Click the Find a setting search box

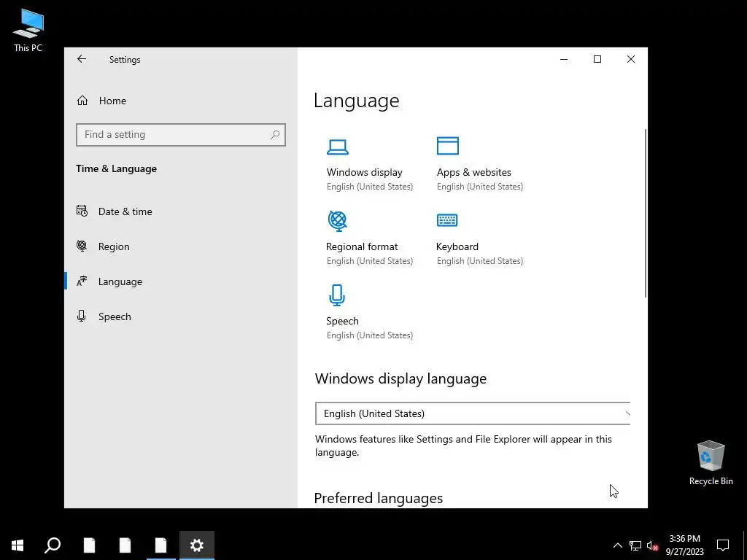pos(181,135)
